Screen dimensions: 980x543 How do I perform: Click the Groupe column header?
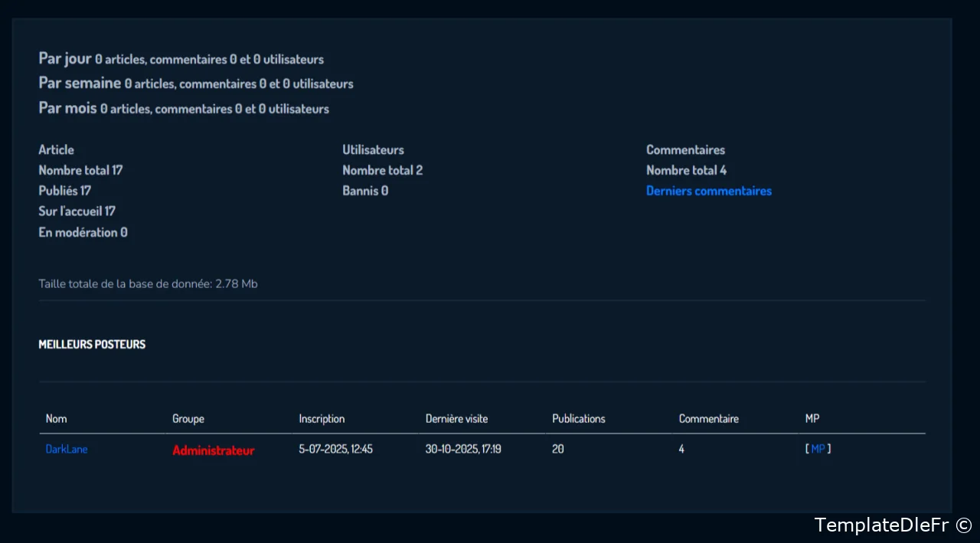pyautogui.click(x=188, y=419)
